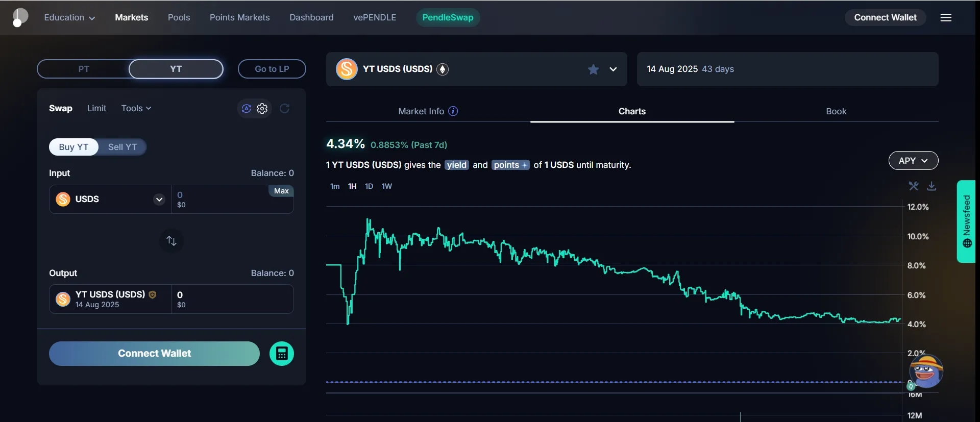Click Go to LP button
The height and width of the screenshot is (422, 980).
[272, 69]
